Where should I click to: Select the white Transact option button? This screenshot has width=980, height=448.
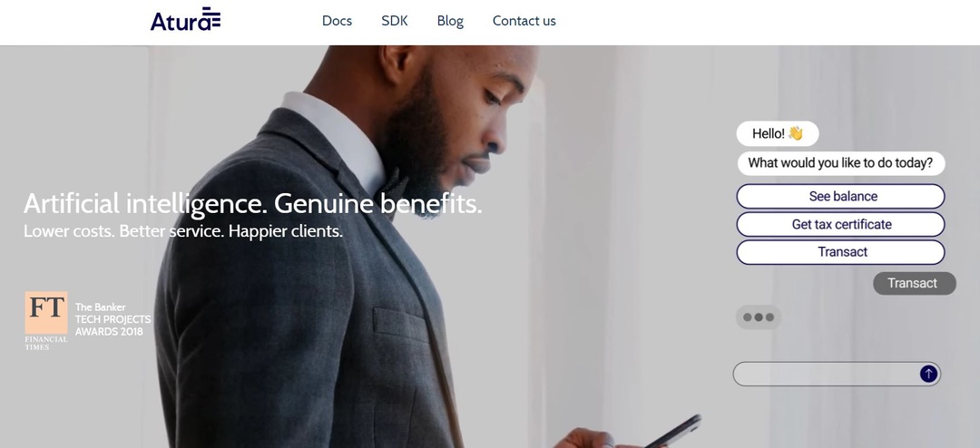(840, 252)
